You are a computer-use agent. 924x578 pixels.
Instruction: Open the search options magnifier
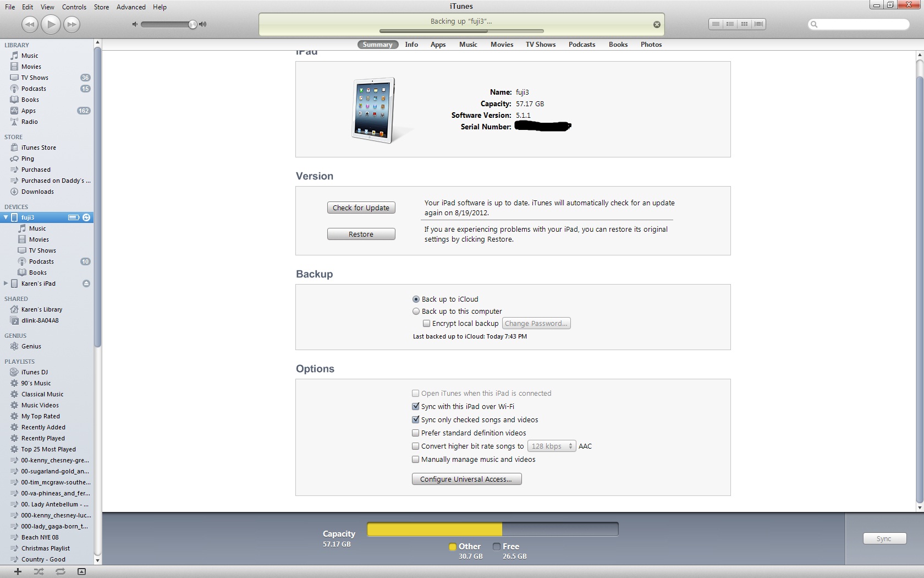point(815,24)
